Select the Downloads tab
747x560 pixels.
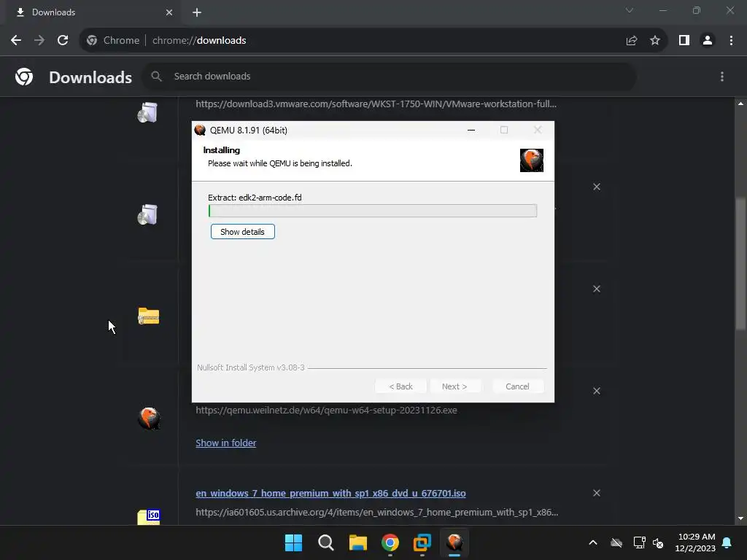pos(93,12)
